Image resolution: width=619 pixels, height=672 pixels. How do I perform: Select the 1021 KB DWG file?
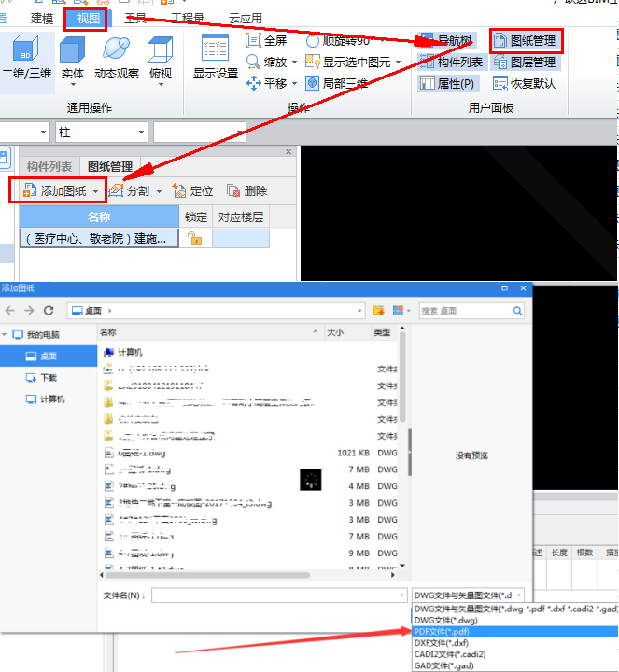[x=251, y=453]
